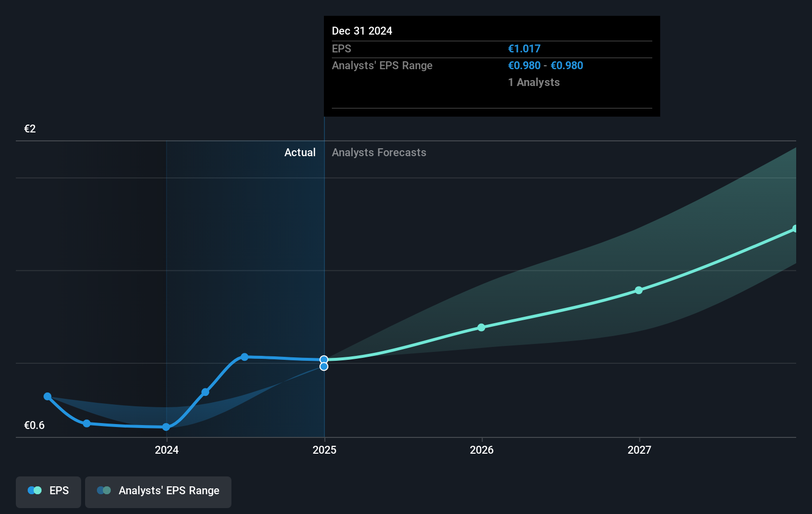Click the 2027 x-axis label

click(639, 450)
